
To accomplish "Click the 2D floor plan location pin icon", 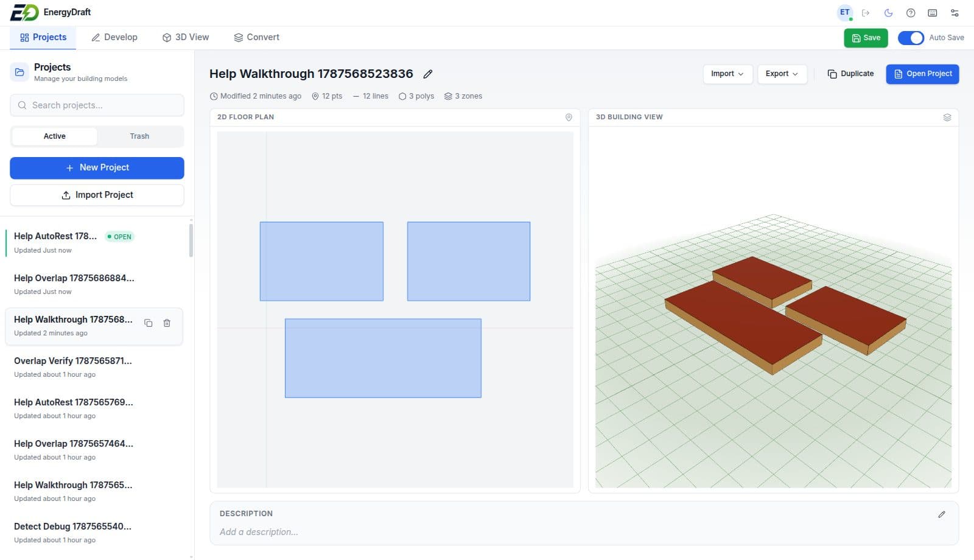I will (569, 117).
